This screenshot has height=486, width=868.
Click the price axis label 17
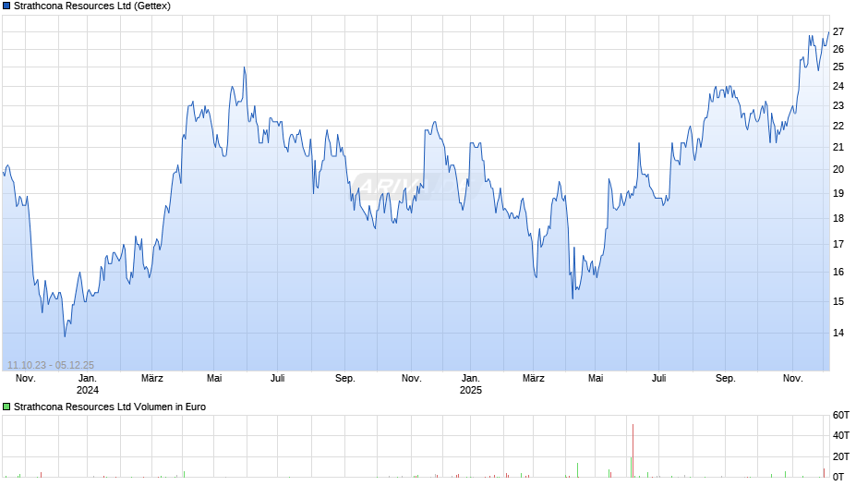click(838, 244)
